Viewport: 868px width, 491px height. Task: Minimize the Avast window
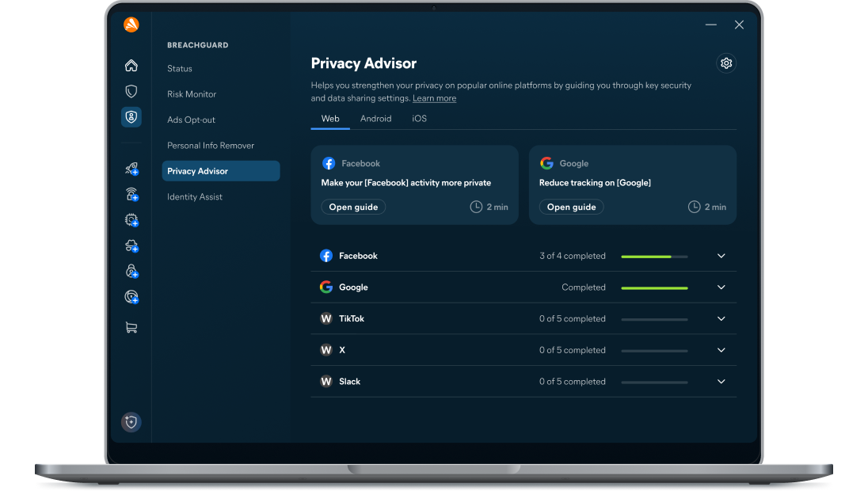tap(711, 25)
